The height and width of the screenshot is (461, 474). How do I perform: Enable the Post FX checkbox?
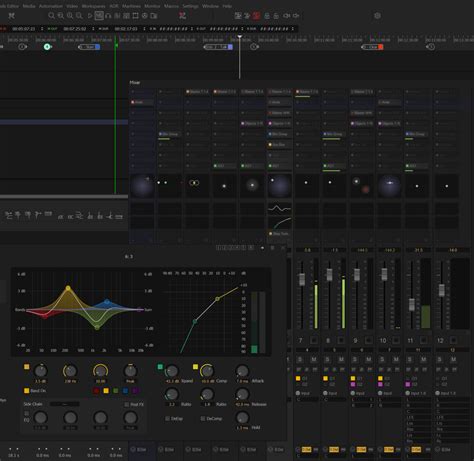(127, 404)
